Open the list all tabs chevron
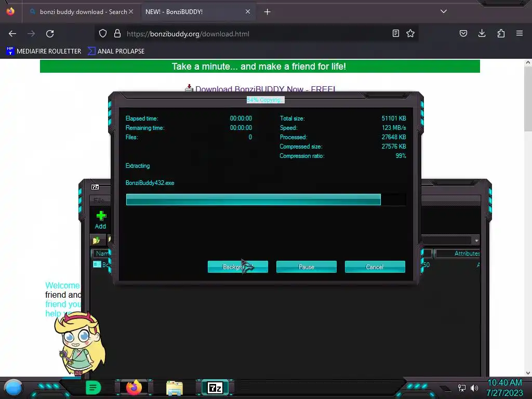This screenshot has width=532, height=399. 444,11
